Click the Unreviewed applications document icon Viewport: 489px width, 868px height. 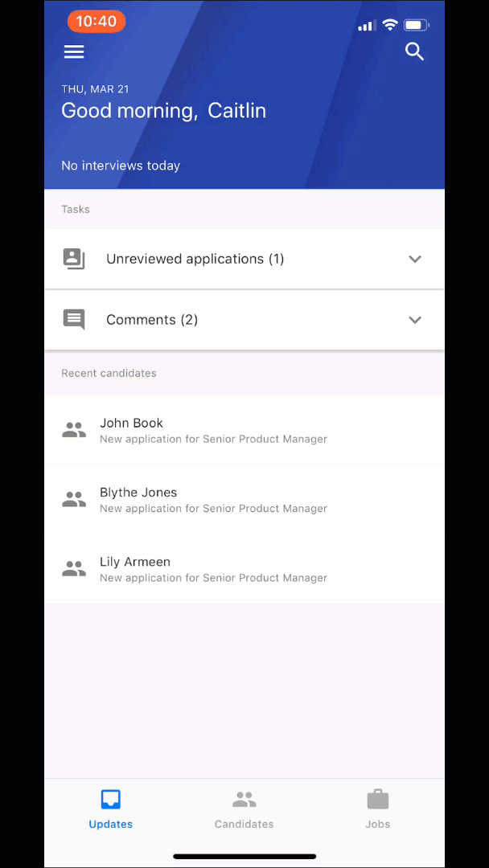click(x=74, y=259)
